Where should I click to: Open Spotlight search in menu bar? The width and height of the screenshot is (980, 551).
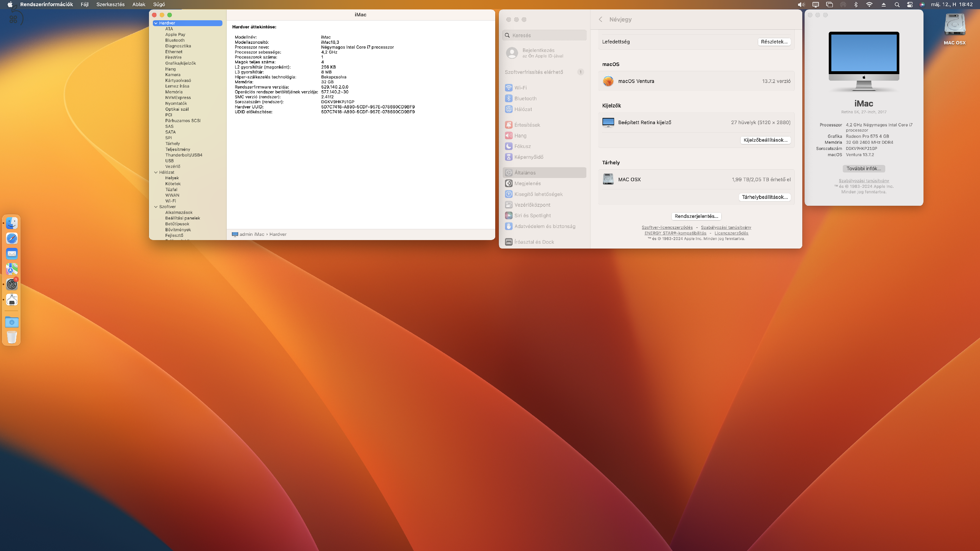coord(897,5)
